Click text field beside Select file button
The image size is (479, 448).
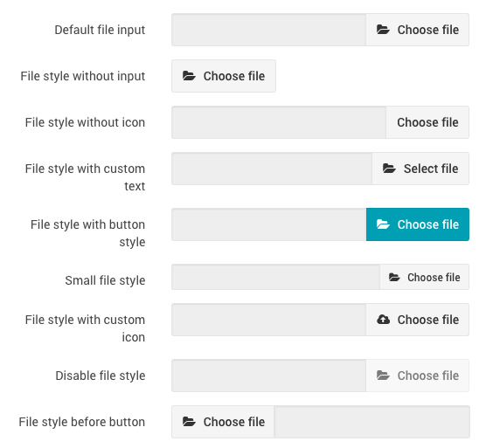point(272,169)
